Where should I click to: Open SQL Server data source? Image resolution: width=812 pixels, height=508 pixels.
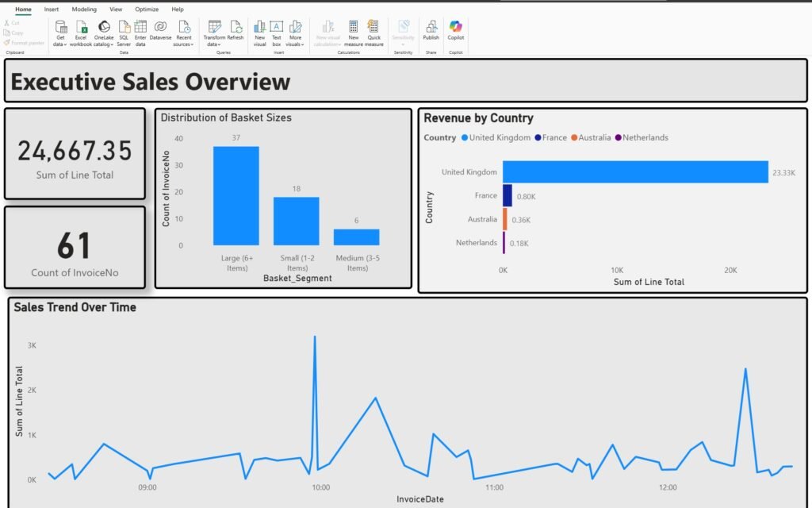point(124,27)
